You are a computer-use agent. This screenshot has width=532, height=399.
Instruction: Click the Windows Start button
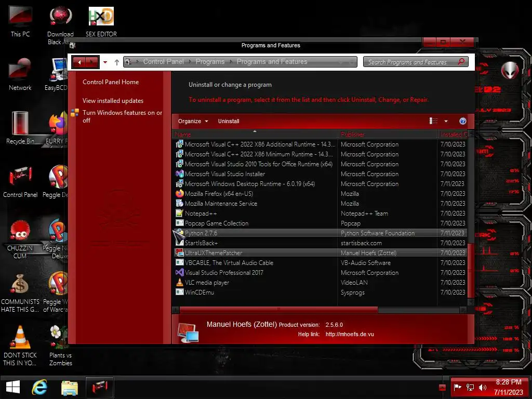tap(13, 387)
